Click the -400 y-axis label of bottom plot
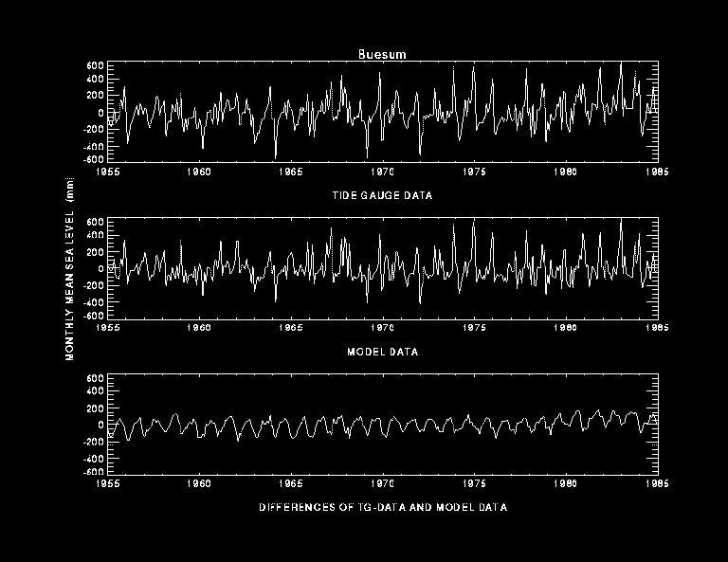 pyautogui.click(x=91, y=456)
